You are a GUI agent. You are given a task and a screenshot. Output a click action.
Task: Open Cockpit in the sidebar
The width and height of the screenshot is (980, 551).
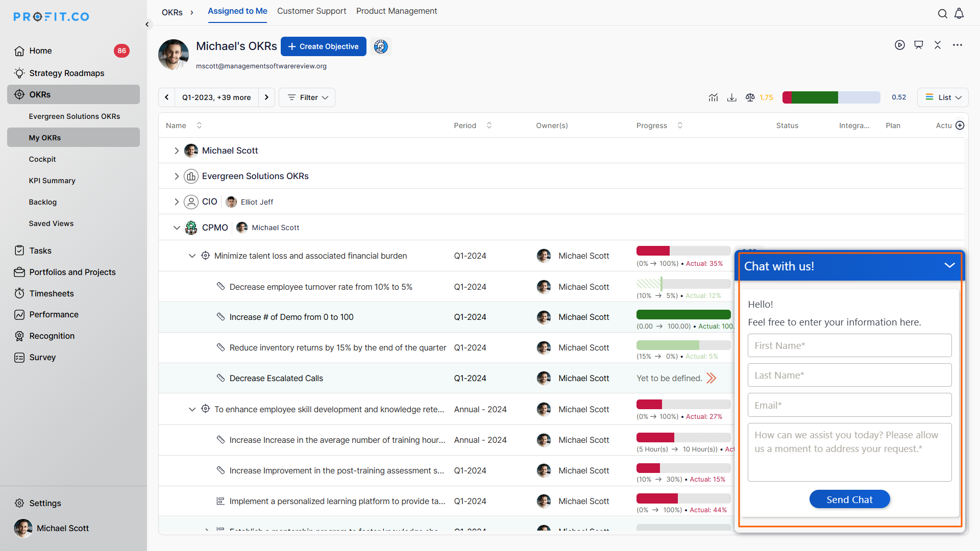click(42, 159)
